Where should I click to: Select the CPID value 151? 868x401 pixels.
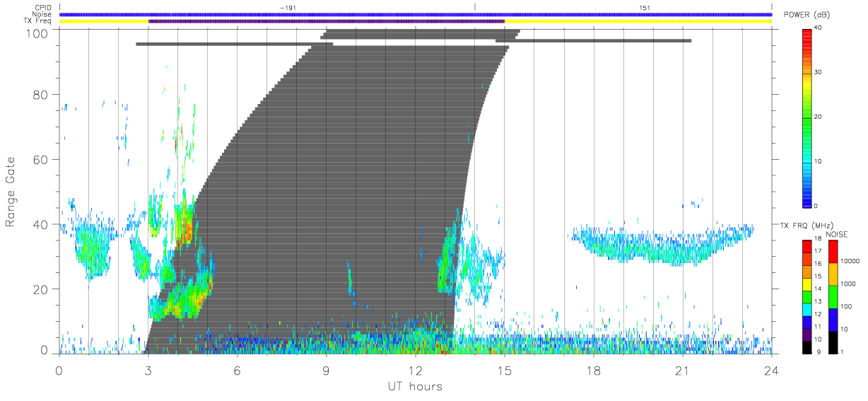tap(644, 8)
